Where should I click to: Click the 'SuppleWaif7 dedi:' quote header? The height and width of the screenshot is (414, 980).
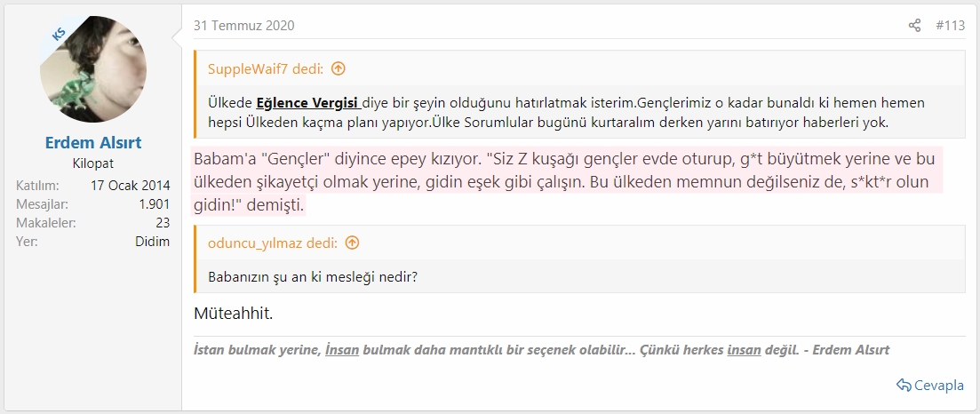[266, 68]
